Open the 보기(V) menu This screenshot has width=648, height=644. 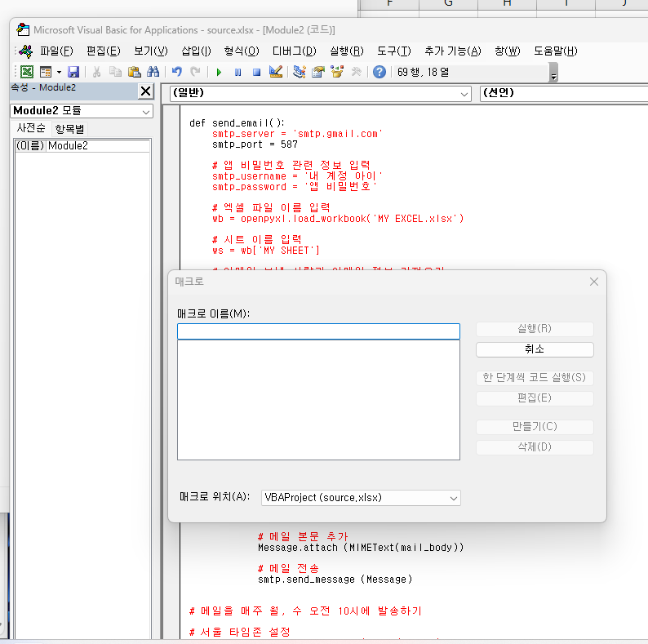(x=151, y=51)
